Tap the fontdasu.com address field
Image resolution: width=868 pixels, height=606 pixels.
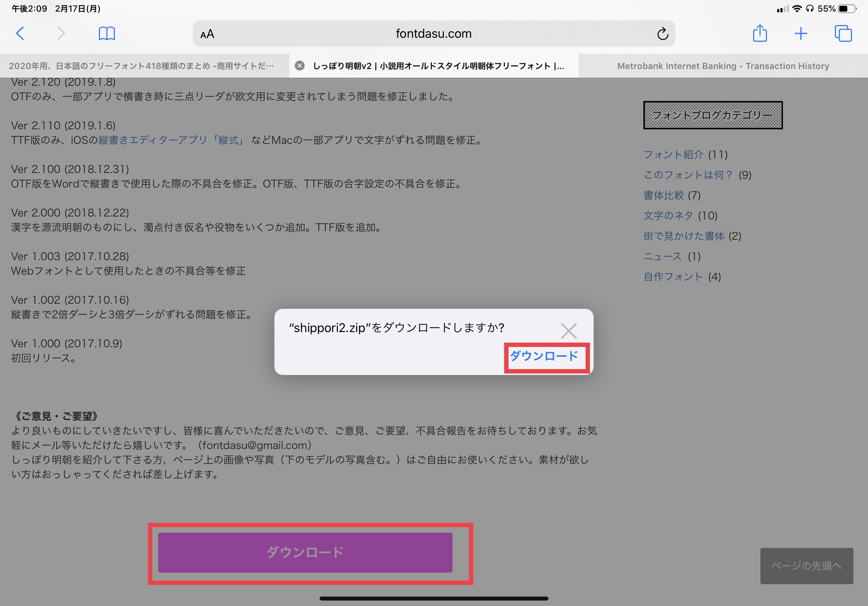(433, 34)
